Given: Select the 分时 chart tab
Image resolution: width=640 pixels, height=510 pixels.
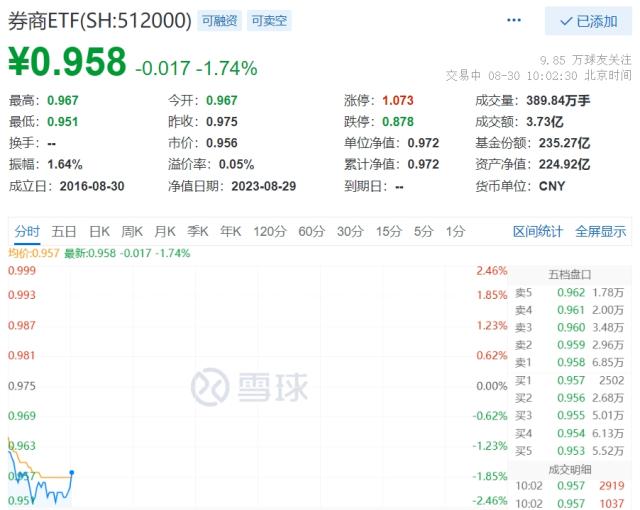Looking at the screenshot, I should (x=27, y=231).
